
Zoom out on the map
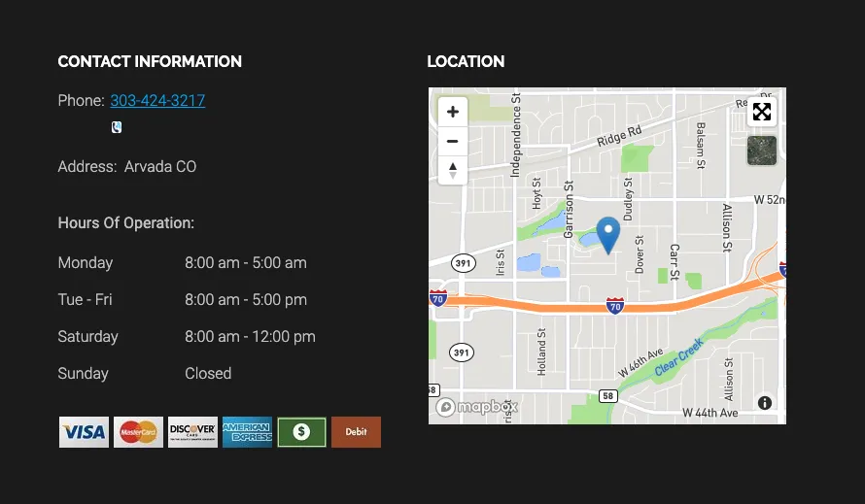[452, 141]
